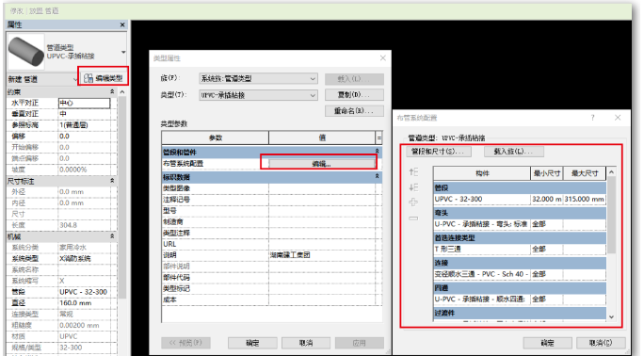
Task: Click the 值 column header
Action: [322, 138]
